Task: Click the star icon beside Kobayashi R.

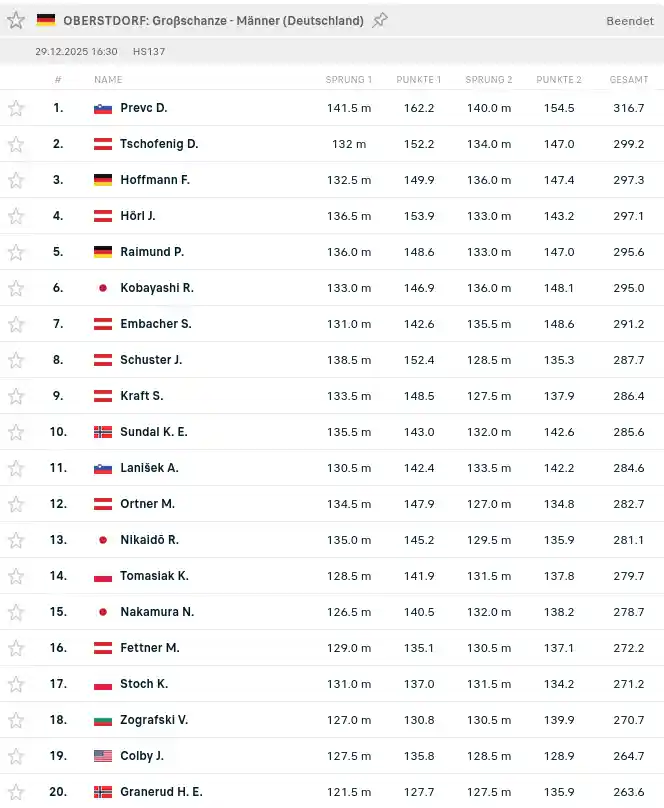Action: [x=16, y=288]
